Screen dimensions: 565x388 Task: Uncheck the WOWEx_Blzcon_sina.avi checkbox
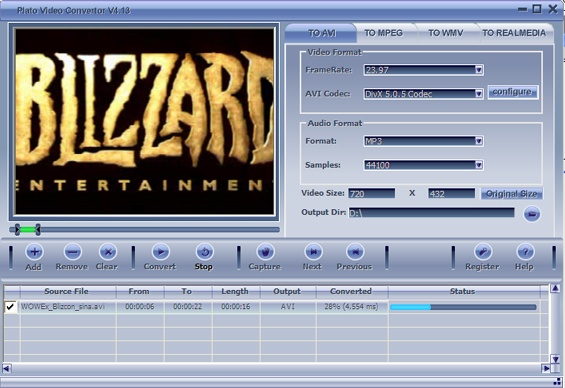10,307
